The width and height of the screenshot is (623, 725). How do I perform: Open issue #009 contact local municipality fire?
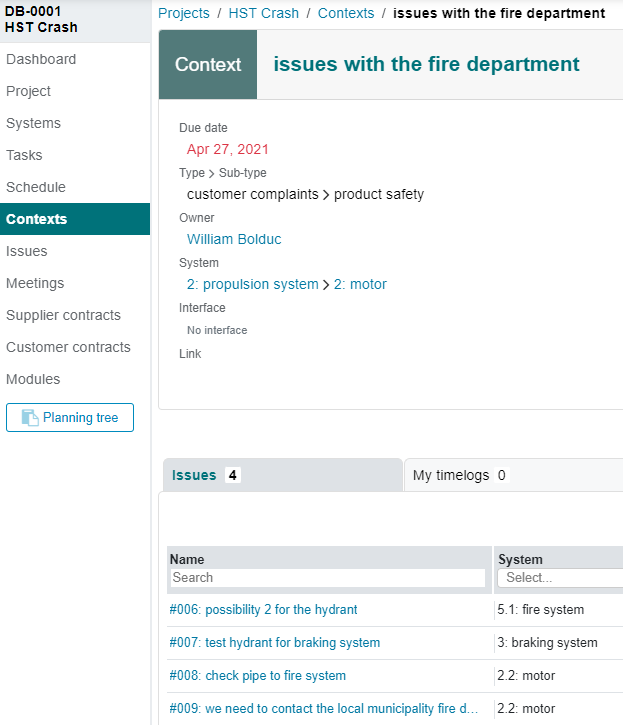[x=323, y=708]
